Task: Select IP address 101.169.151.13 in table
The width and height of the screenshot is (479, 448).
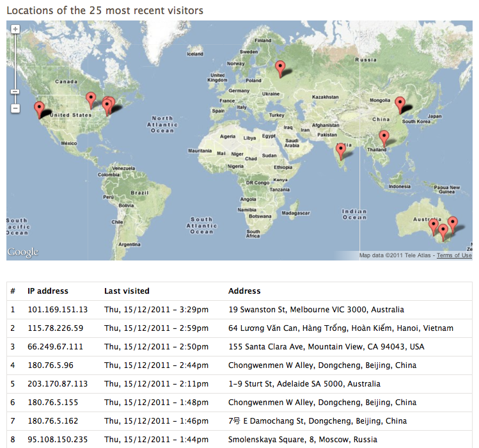Action: coord(58,310)
